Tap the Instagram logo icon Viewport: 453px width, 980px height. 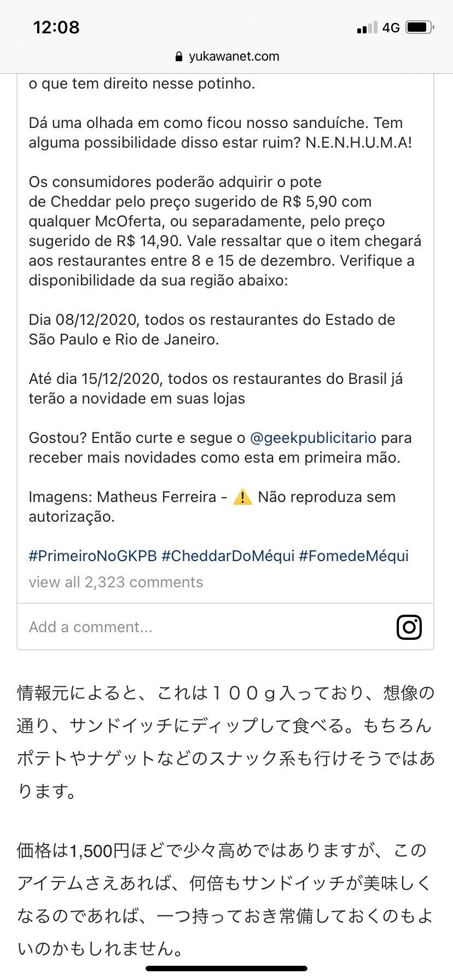tap(409, 627)
